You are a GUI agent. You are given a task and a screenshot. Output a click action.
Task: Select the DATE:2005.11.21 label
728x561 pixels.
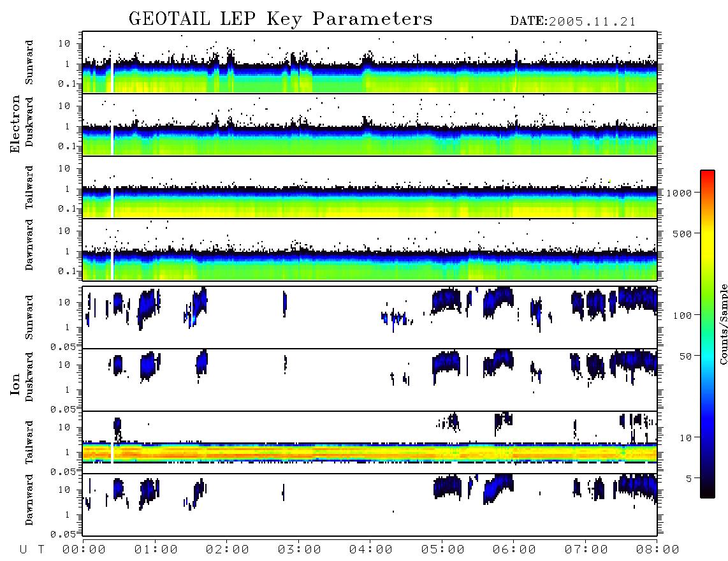click(x=573, y=22)
